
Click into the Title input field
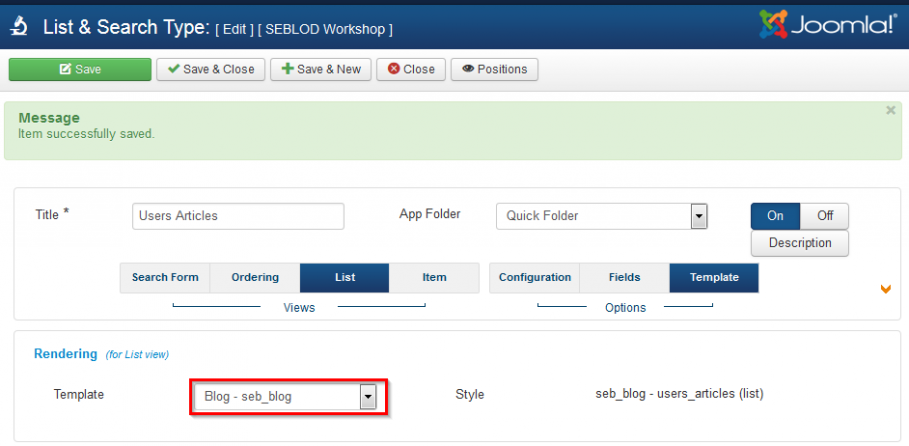click(238, 216)
